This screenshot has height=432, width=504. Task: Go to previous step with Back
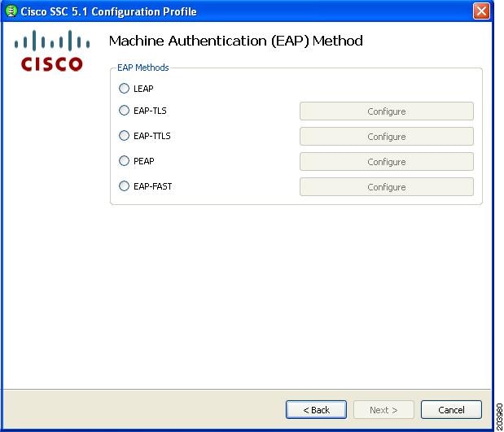[x=316, y=410]
